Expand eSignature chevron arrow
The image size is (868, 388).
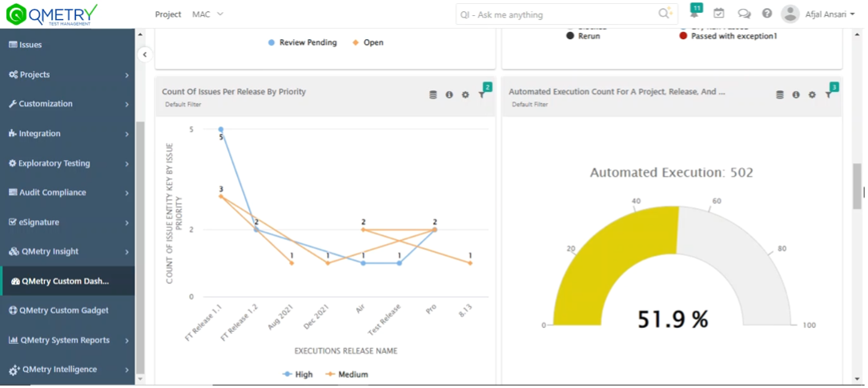[x=127, y=222]
